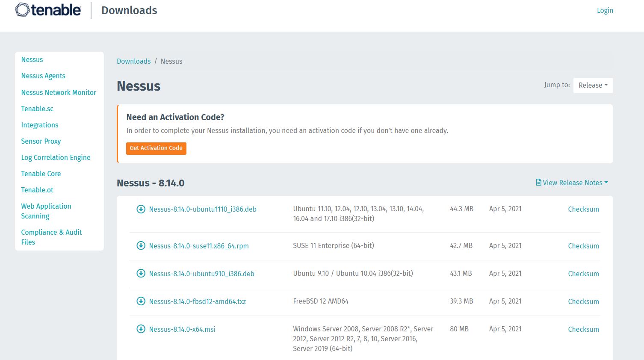644x360 pixels.
Task: Open Nessus Network Monitor from sidebar
Action: (x=59, y=92)
